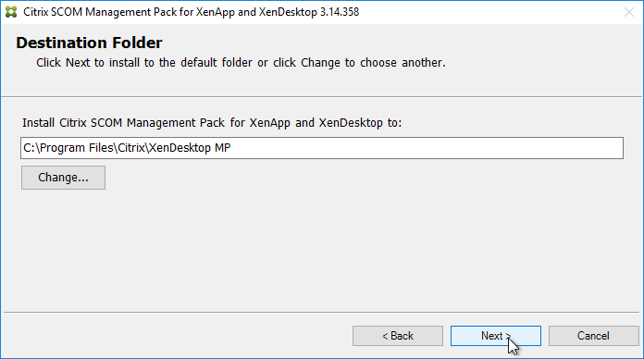The height and width of the screenshot is (359, 644).
Task: Click the "C:\" drive prefix in path field
Action: pyautogui.click(x=31, y=148)
